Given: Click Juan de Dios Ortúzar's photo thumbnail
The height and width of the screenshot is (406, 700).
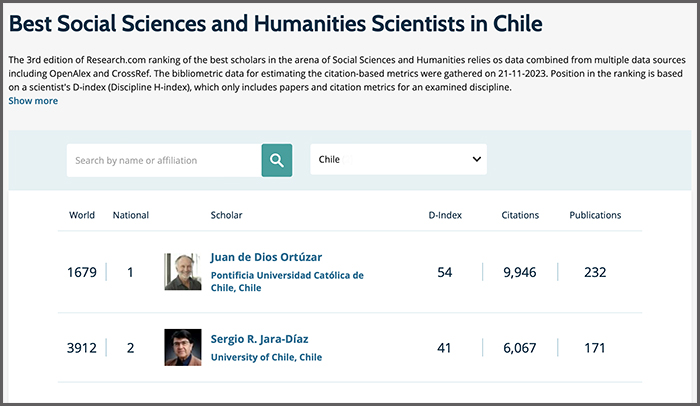Looking at the screenshot, I should [x=183, y=271].
